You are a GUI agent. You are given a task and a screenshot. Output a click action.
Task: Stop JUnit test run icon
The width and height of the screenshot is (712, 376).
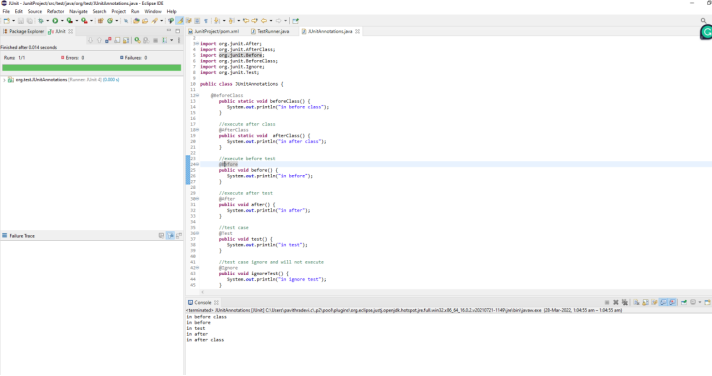click(x=155, y=40)
